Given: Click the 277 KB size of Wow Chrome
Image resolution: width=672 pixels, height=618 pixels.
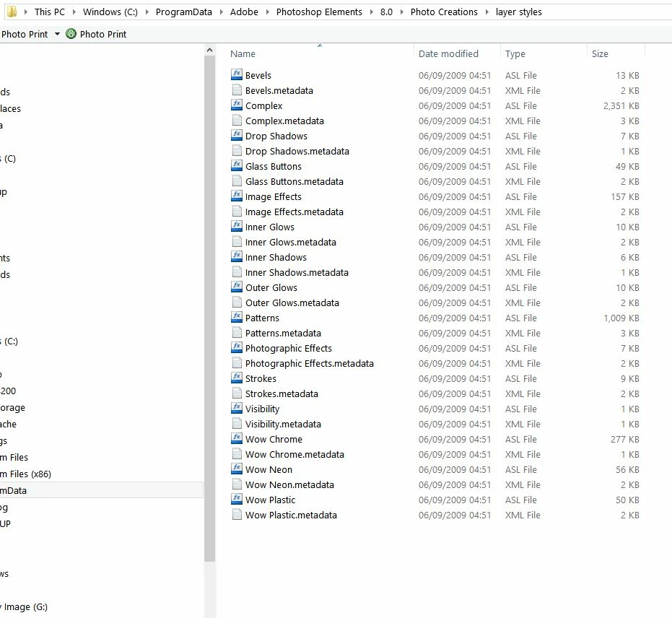Looking at the screenshot, I should (x=625, y=439).
